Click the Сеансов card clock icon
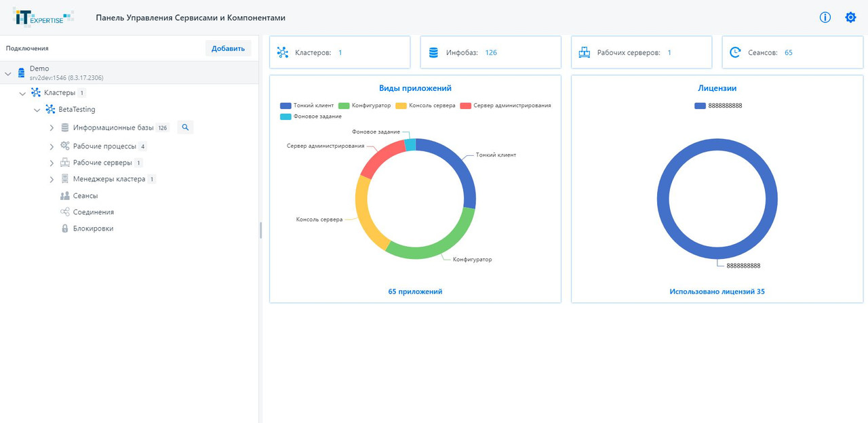 tap(735, 52)
